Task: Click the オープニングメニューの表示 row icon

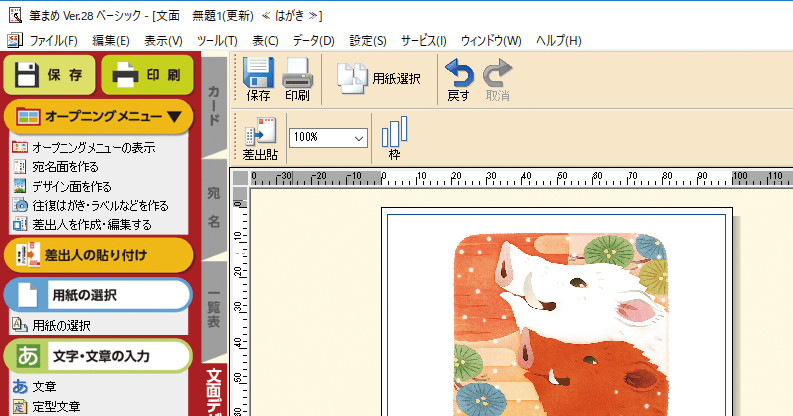Action: click(x=20, y=147)
